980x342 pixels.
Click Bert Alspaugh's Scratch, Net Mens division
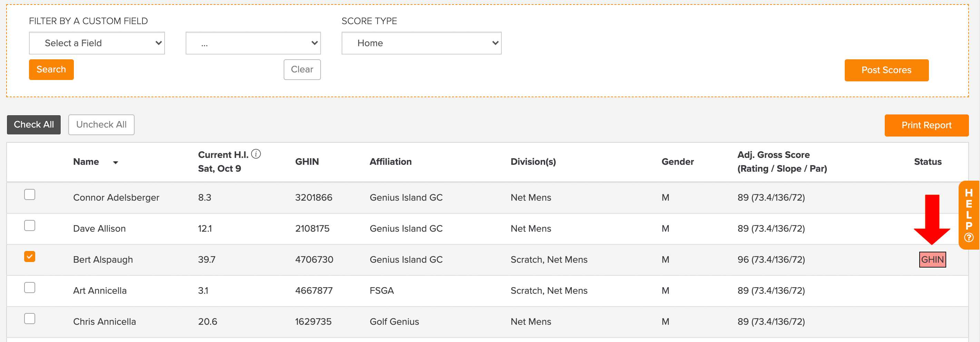549,260
